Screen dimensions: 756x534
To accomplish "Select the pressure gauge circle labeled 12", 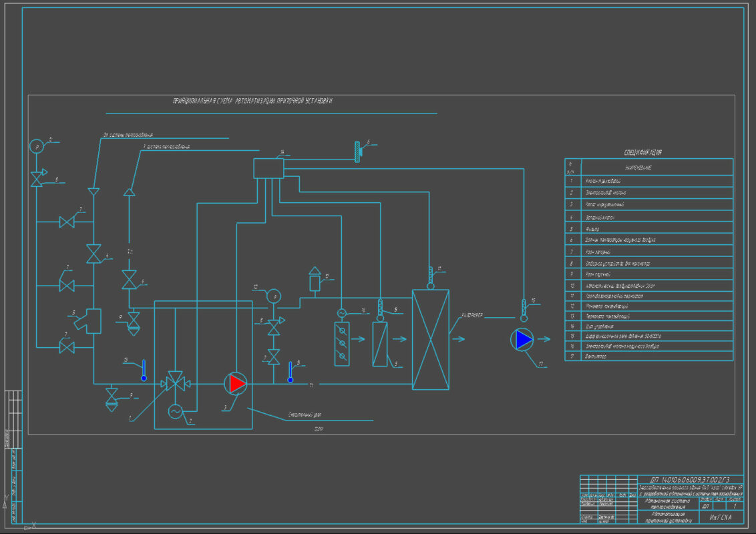I will [274, 296].
